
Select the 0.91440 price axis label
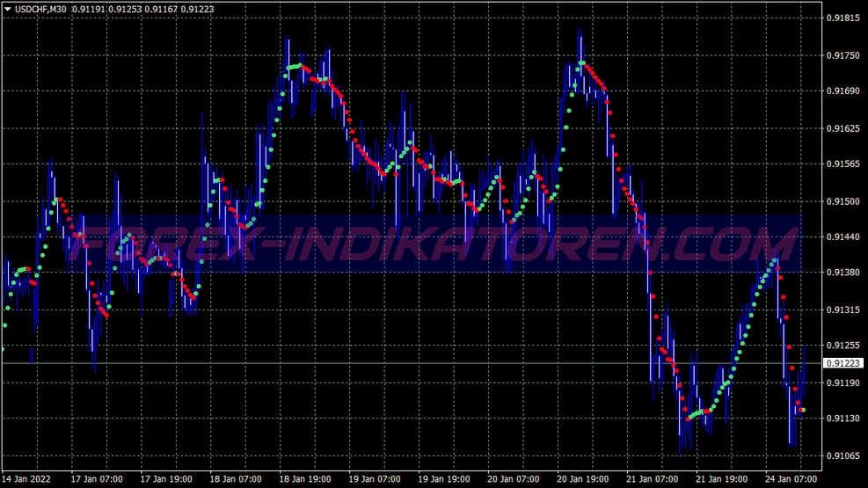click(x=843, y=237)
